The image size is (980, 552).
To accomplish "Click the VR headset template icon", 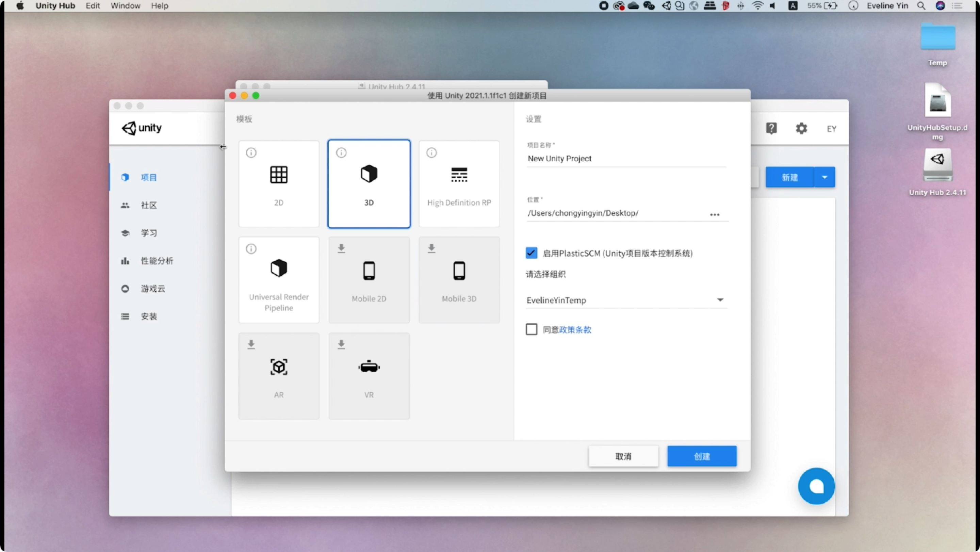I will (x=369, y=367).
